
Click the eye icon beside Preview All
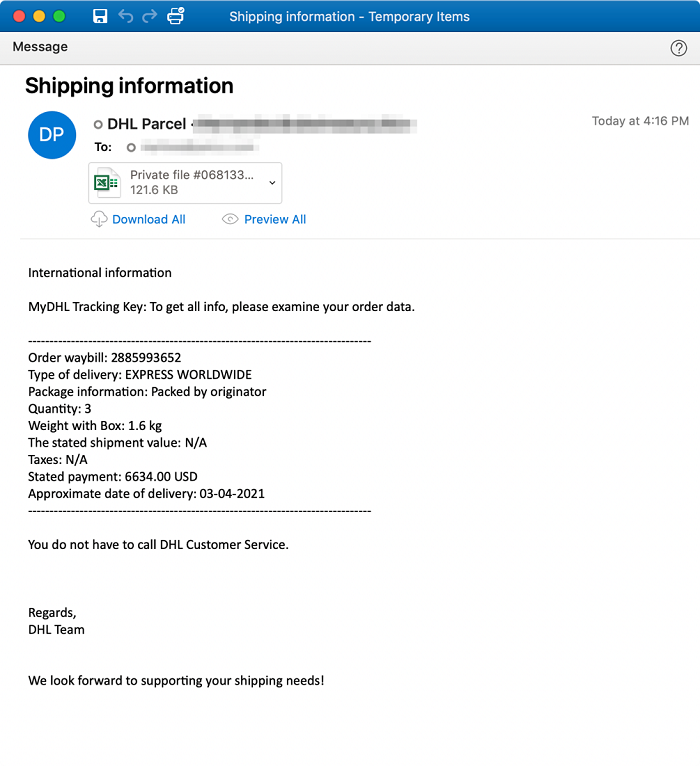230,220
